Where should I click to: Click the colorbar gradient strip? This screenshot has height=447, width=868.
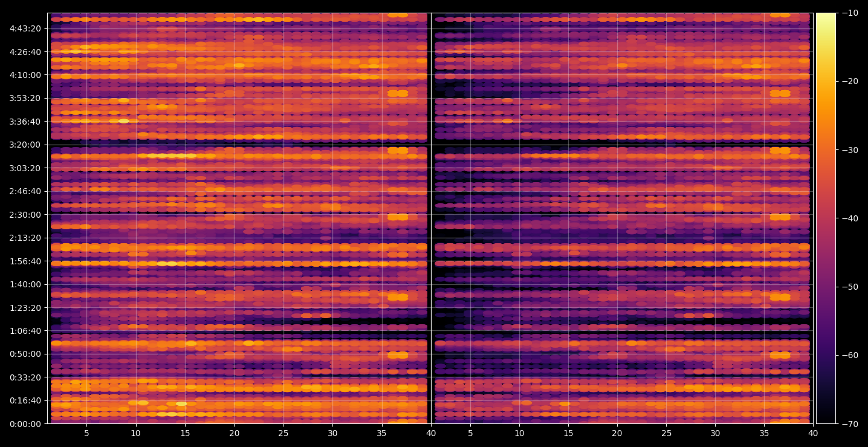pos(826,218)
